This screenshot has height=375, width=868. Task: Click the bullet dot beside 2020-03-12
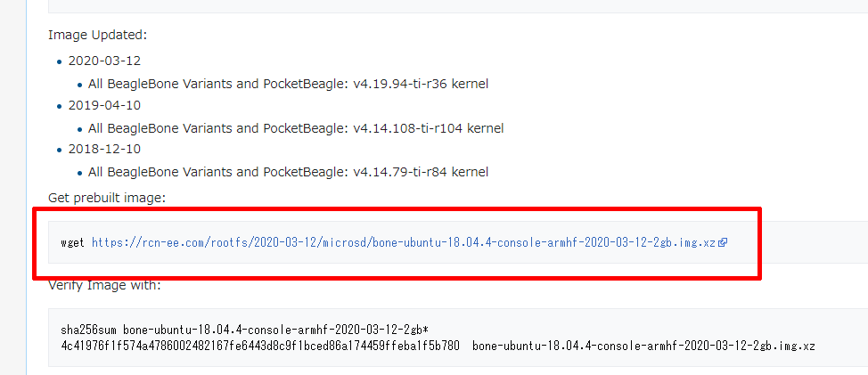click(x=60, y=62)
